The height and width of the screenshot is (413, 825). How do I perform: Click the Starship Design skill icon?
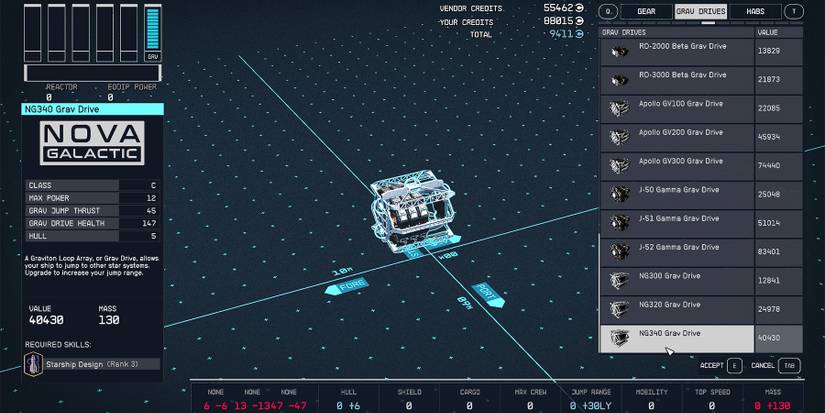click(x=33, y=365)
